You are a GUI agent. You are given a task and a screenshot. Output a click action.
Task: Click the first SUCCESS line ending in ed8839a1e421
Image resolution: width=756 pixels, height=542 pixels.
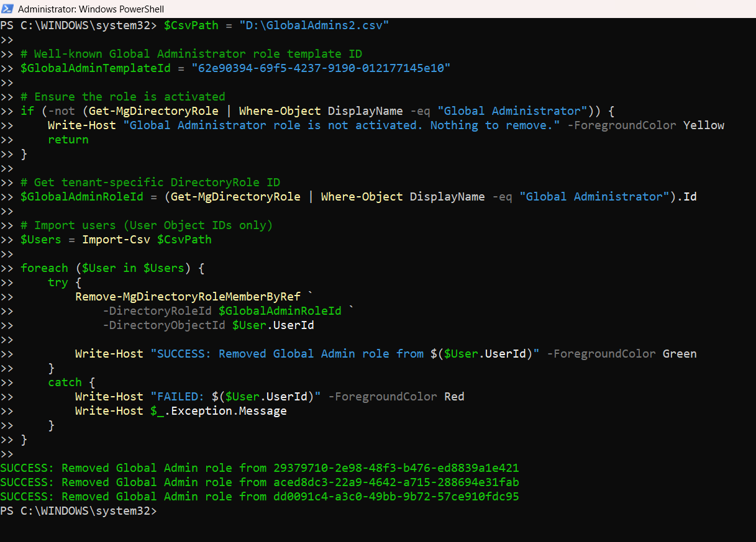tap(259, 468)
